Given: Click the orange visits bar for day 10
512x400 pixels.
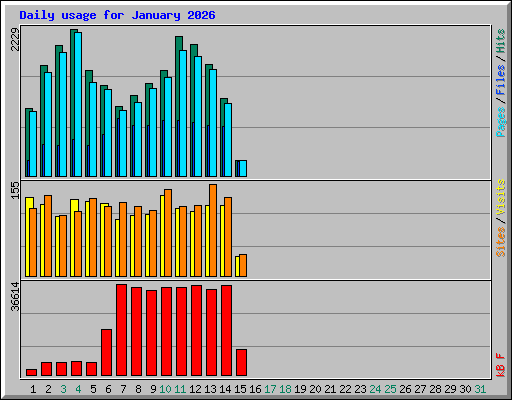Looking at the screenshot, I should point(168,233).
